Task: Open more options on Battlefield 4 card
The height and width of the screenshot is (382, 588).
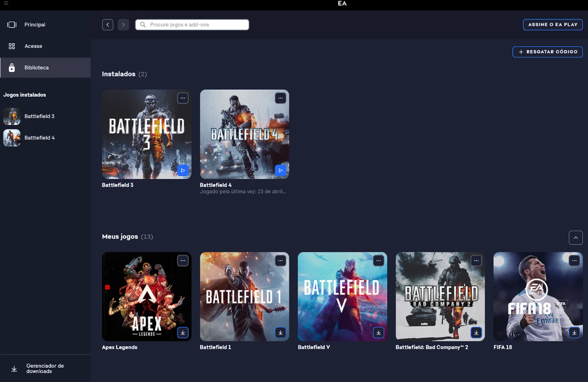Action: point(281,98)
